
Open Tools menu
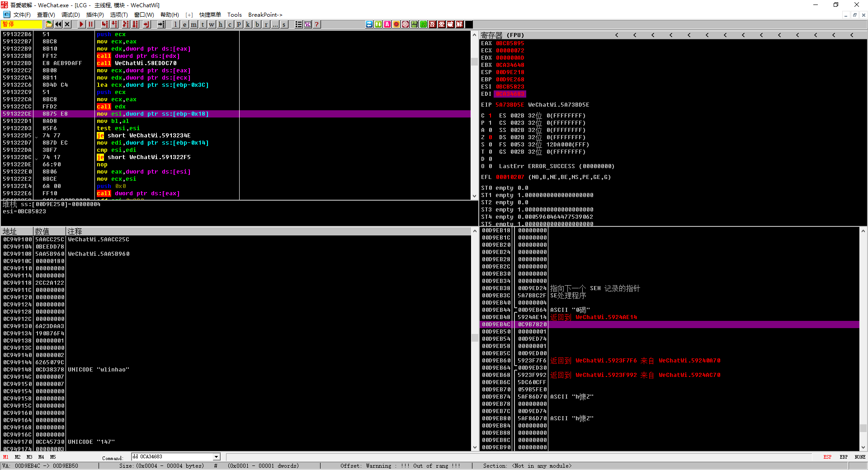pos(234,15)
